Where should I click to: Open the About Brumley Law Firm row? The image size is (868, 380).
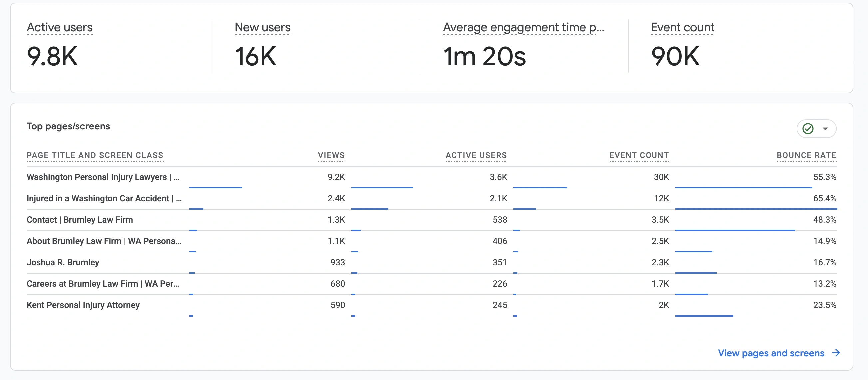(x=431, y=241)
